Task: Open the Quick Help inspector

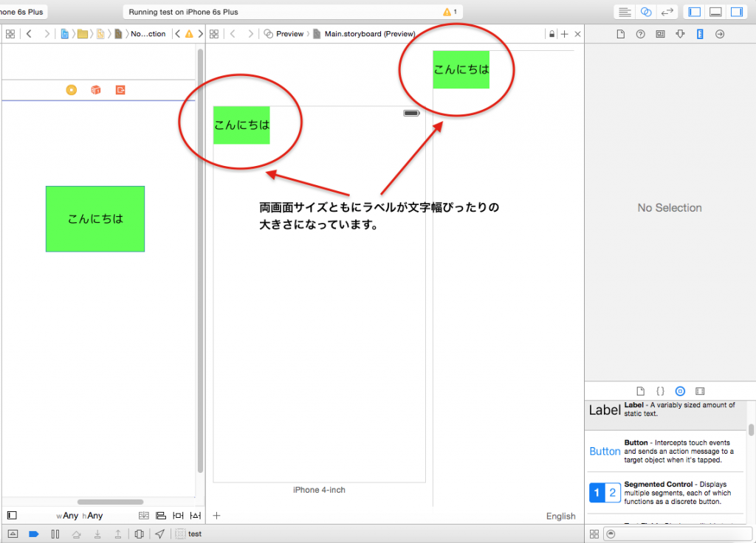Action: (640, 34)
